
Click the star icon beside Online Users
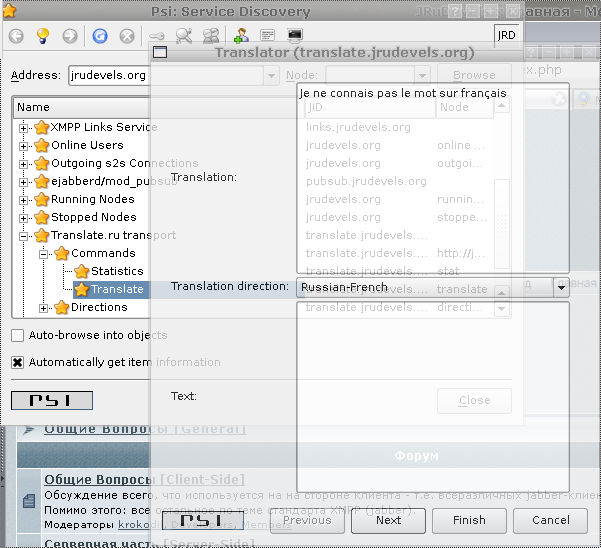[41, 145]
